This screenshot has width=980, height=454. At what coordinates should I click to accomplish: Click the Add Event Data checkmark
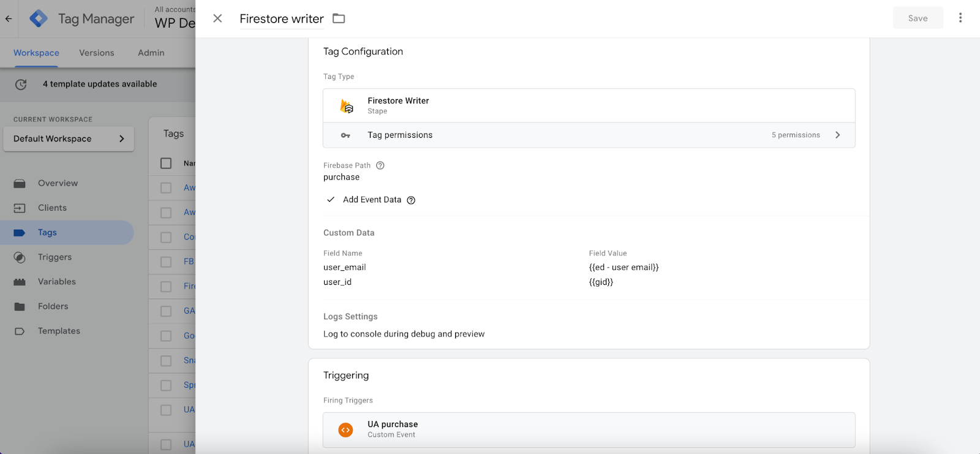(331, 200)
